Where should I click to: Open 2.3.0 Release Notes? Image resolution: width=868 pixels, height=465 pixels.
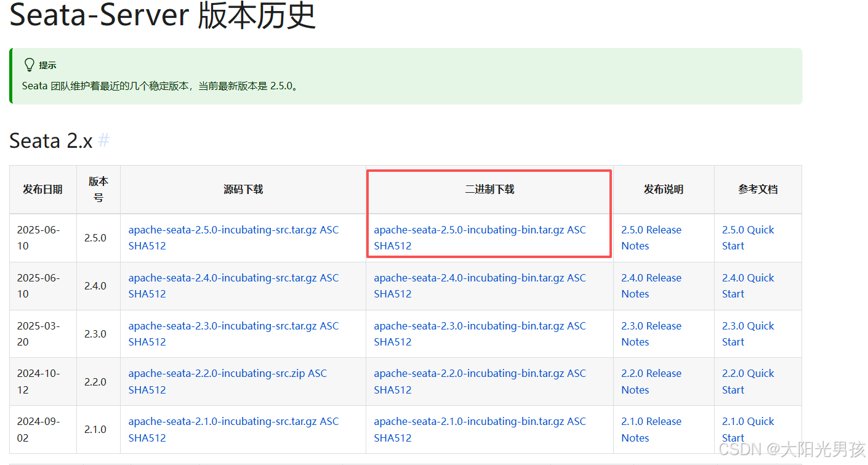click(651, 334)
